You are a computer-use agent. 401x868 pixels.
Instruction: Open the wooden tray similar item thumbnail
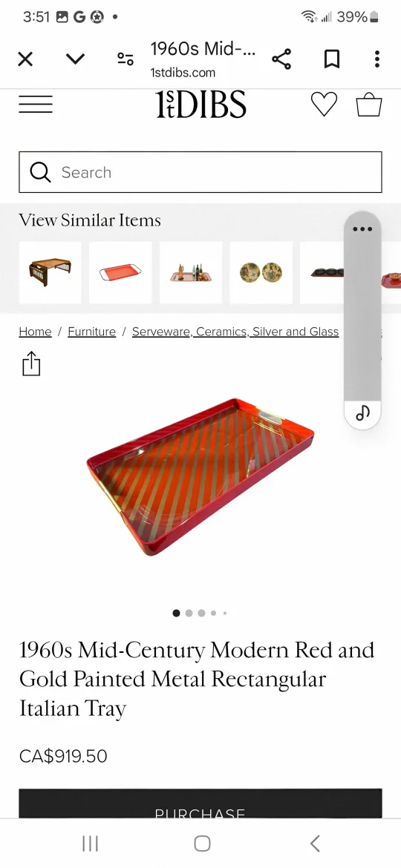click(x=50, y=272)
